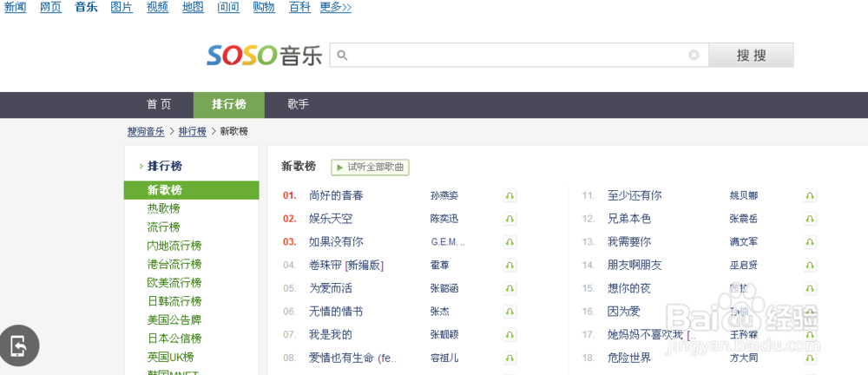Open 地图 in top navigation
The image size is (868, 375).
tap(194, 8)
